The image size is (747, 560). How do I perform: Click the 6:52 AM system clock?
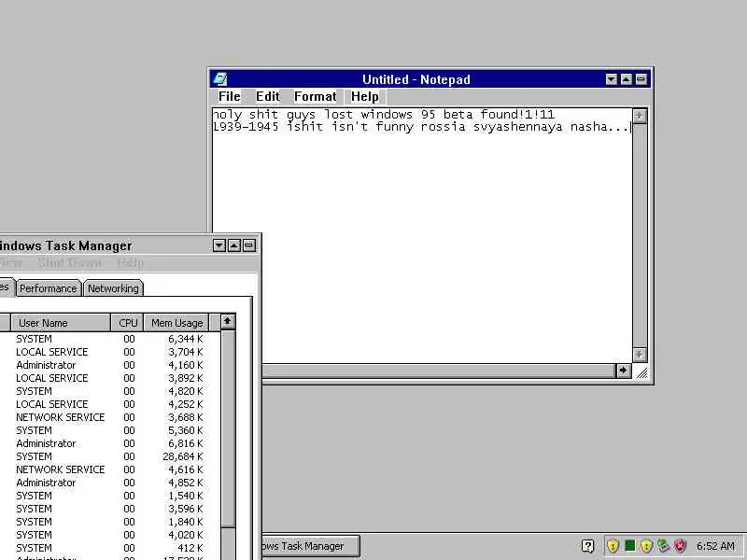tap(715, 546)
